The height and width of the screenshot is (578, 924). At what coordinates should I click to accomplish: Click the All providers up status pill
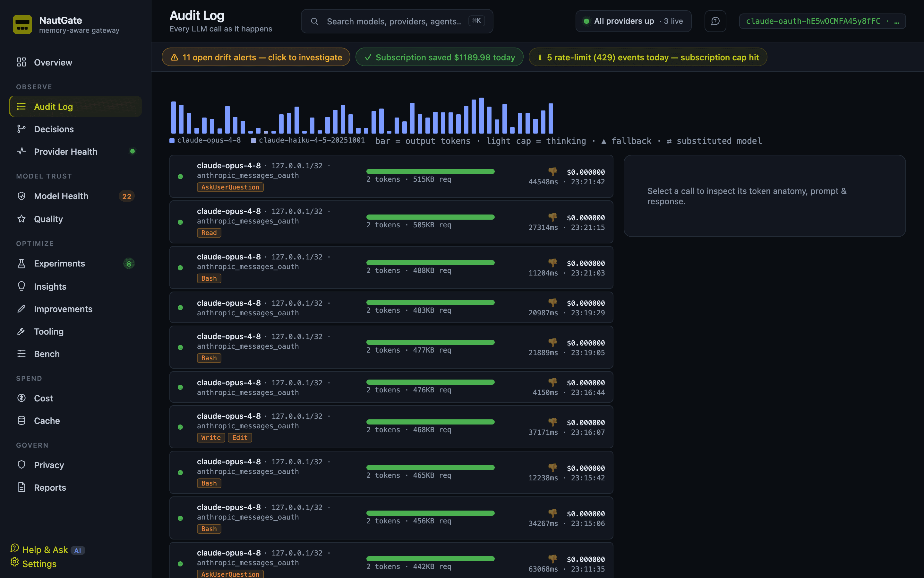point(633,21)
